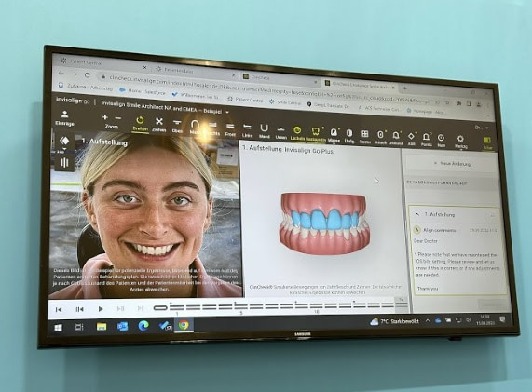Switch to the Front view

coord(230,129)
